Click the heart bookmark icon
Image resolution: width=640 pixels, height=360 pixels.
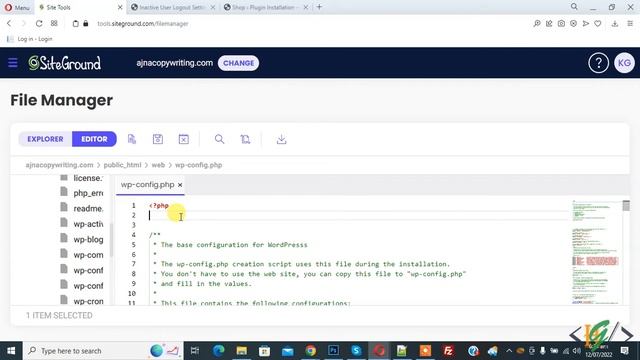[x=598, y=24]
